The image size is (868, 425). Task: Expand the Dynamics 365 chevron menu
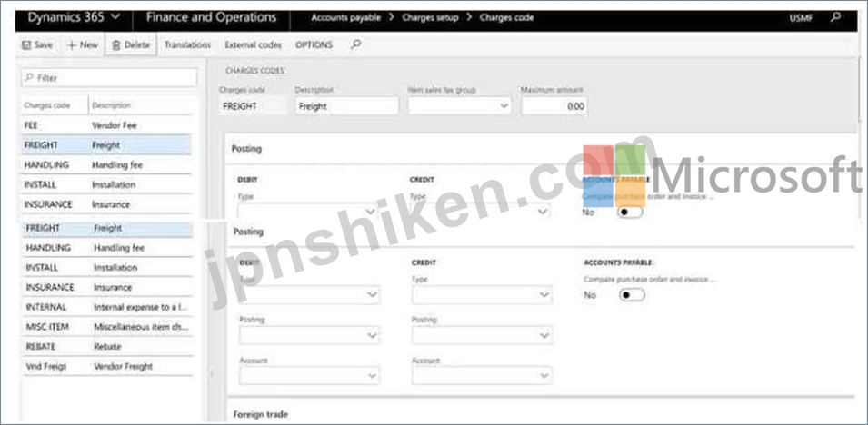point(115,17)
